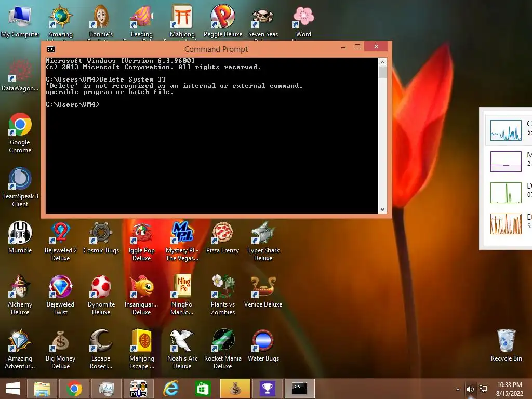The width and height of the screenshot is (532, 399).
Task: Select the Noah's Ark Deluxe shortcut
Action: (182, 349)
